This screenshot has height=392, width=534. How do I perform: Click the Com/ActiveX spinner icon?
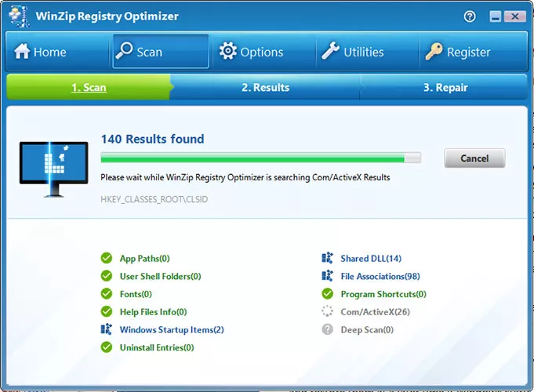point(327,311)
